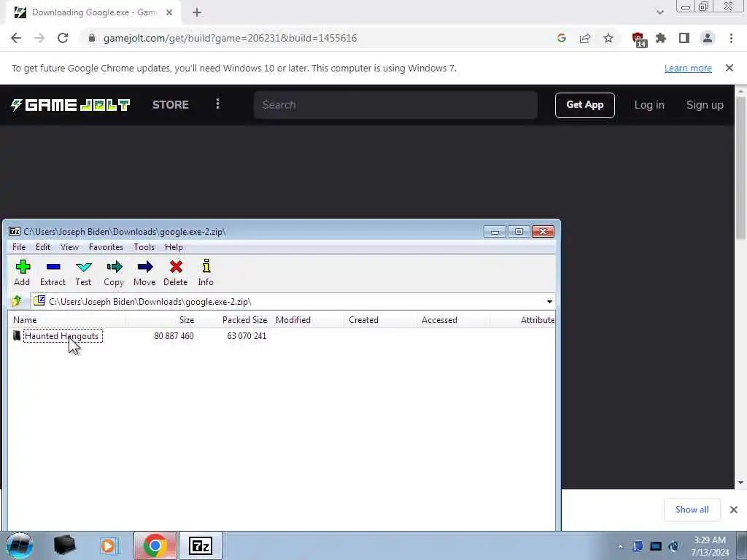
Task: Click the size value 80 887 460
Action: point(174,335)
